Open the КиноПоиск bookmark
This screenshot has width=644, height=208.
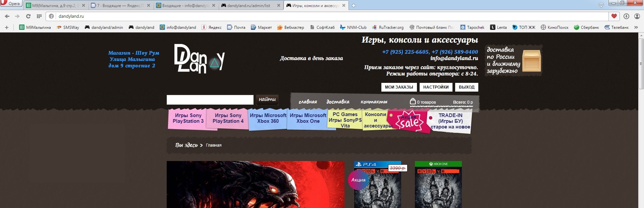tap(555, 27)
